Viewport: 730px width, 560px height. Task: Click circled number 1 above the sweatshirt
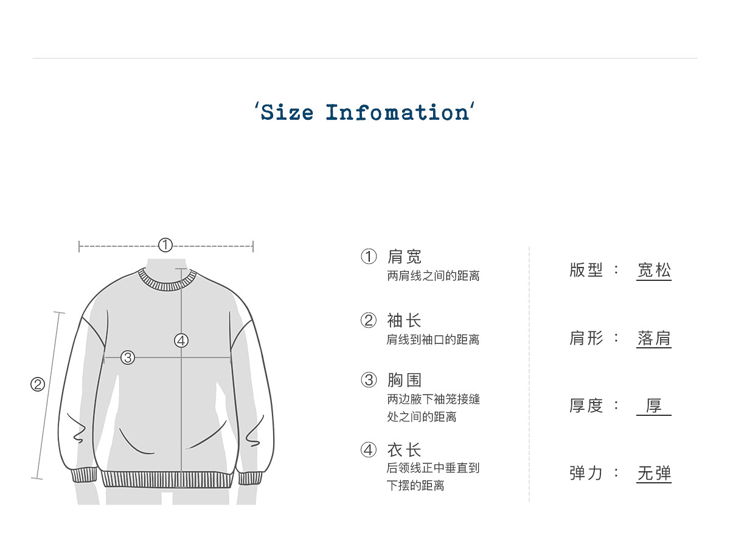pyautogui.click(x=165, y=246)
